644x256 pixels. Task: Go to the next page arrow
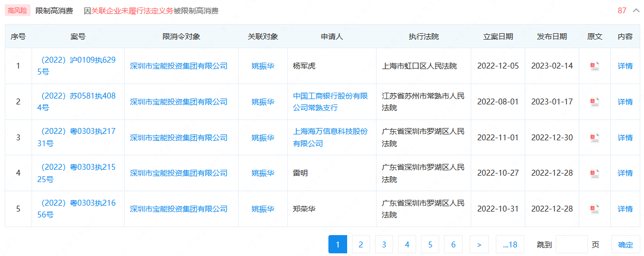[x=479, y=244]
